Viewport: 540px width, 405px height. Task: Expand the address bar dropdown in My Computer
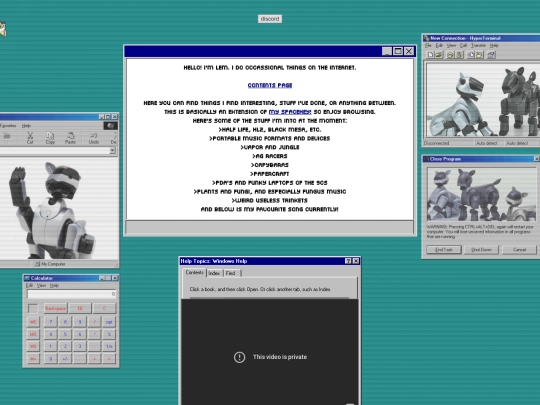[x=112, y=150]
